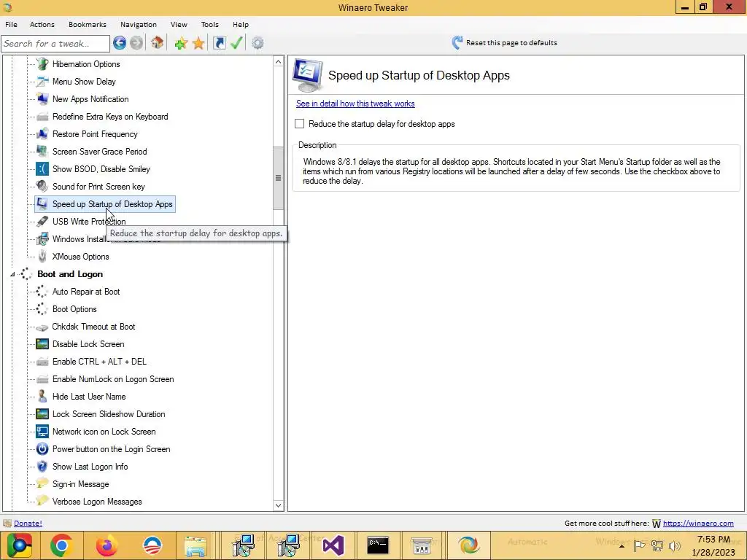Select New Apps Notification in the tree

[90, 99]
